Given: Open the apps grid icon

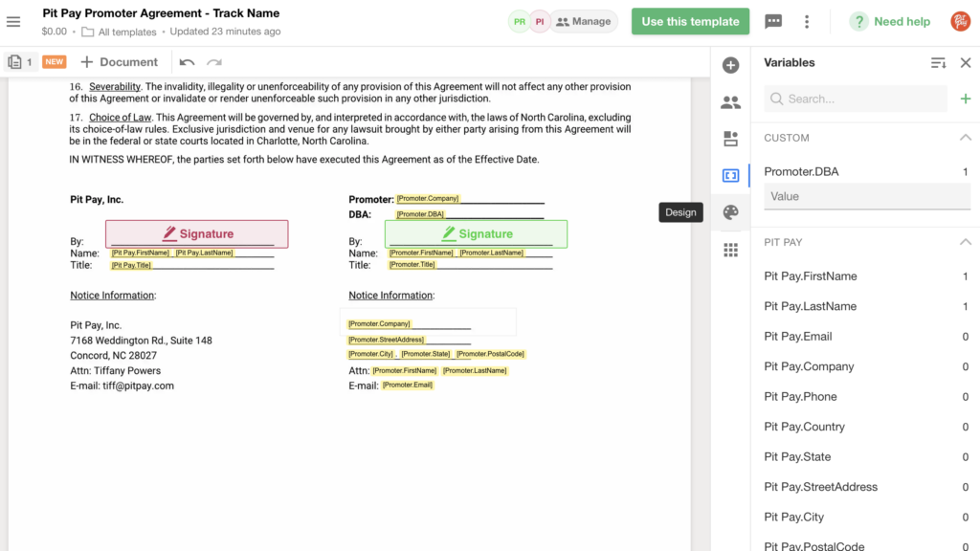Looking at the screenshot, I should tap(730, 250).
